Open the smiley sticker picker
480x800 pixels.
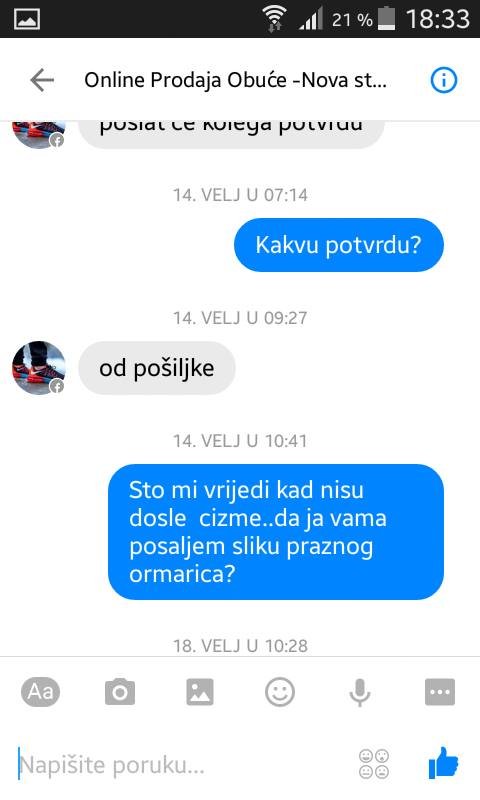click(x=280, y=692)
